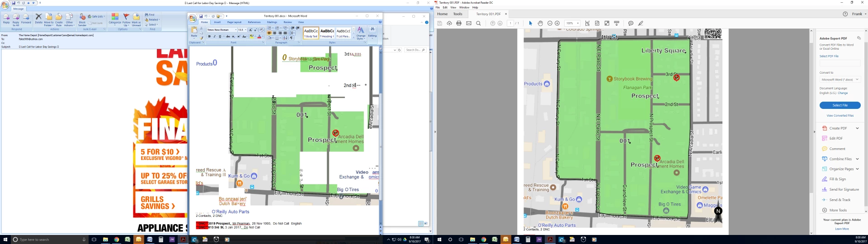Click Grow Font in the Word ribbon
Image resolution: width=868 pixels, height=244 pixels.
(250, 30)
